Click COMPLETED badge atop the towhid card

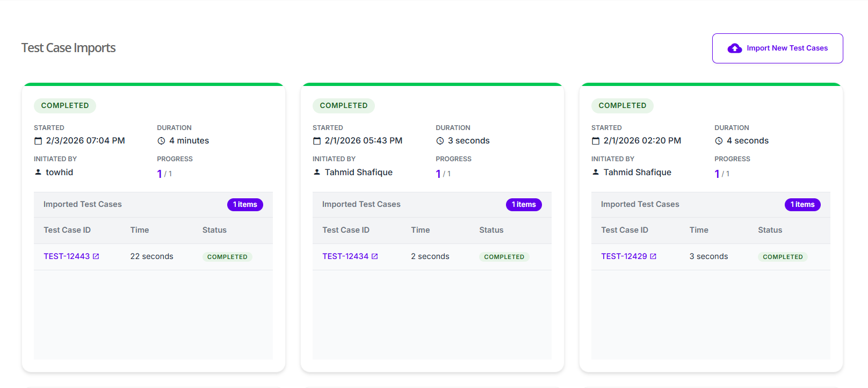(x=65, y=106)
